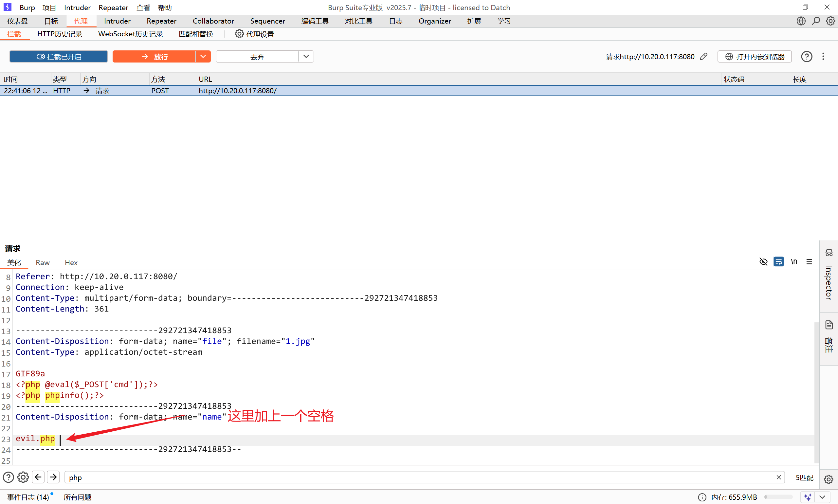
Task: Toggle the line wrap button in editor
Action: (778, 261)
